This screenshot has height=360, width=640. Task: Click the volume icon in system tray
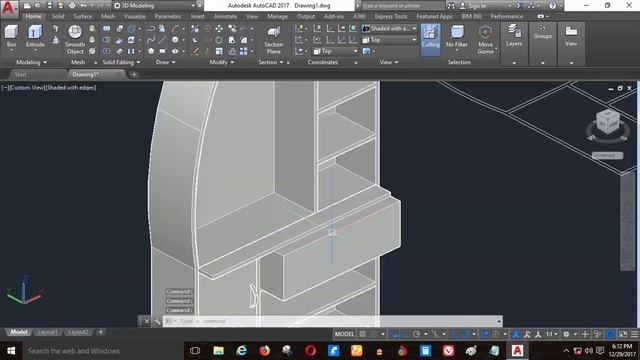tap(588, 351)
